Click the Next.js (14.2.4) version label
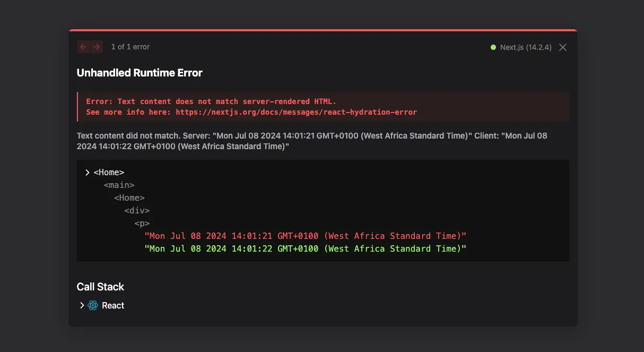The height and width of the screenshot is (352, 644). click(x=526, y=47)
